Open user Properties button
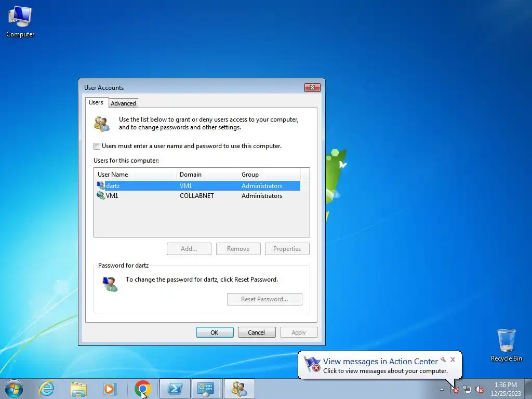Screen dimensions: 532x399 [x=287, y=249]
